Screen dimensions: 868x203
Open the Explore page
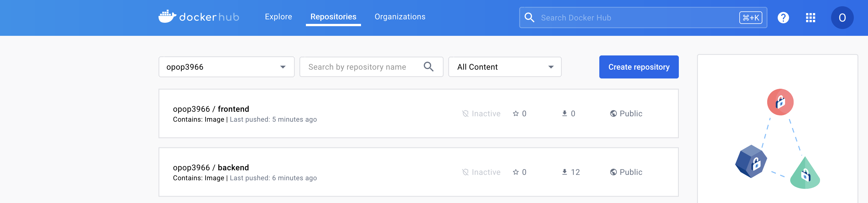[278, 16]
